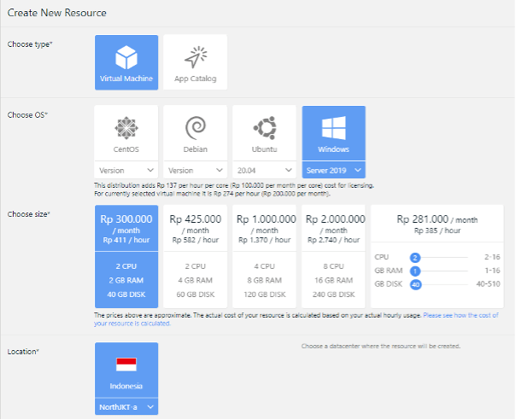Image resolution: width=516 pixels, height=420 pixels.
Task: Click the 120 GB DISK specs text
Action: tap(265, 295)
